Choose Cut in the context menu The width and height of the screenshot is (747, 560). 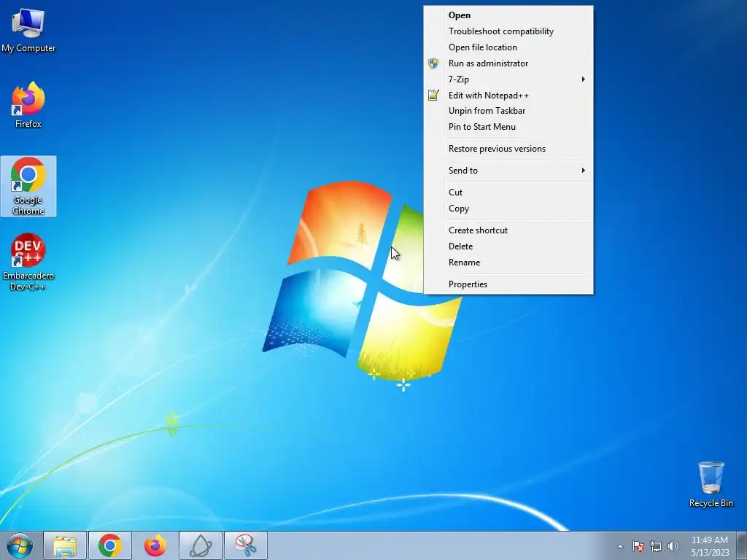pos(508,192)
